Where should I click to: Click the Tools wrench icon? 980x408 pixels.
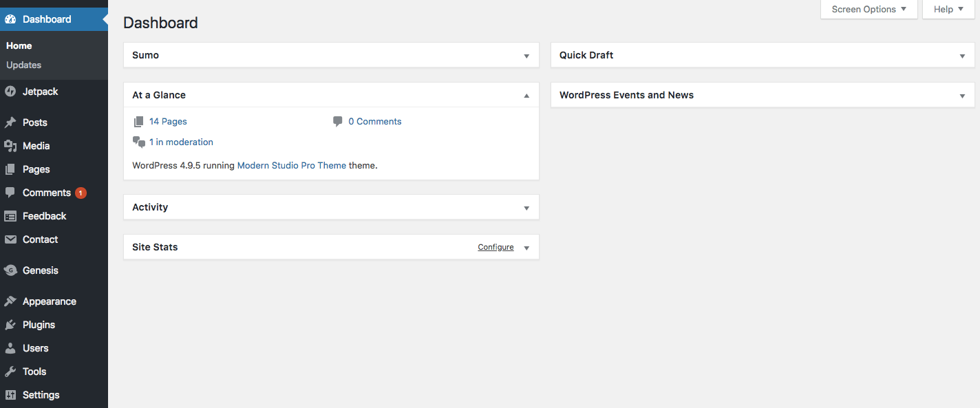(10, 372)
